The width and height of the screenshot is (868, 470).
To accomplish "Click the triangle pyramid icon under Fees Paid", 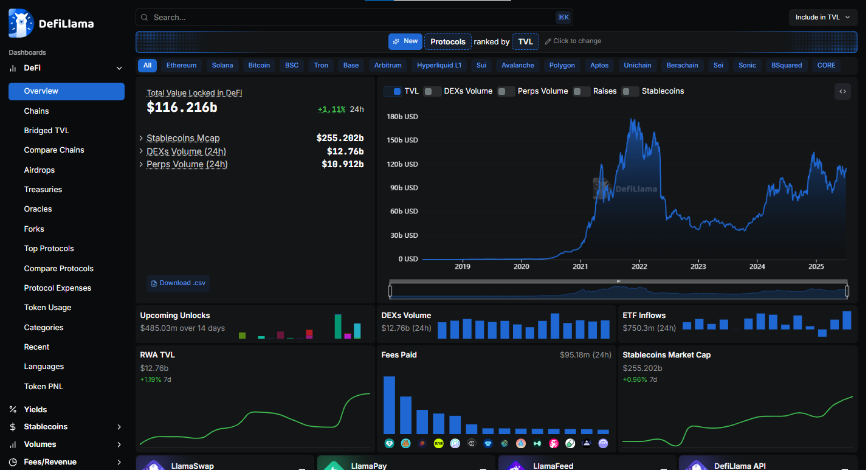I will [587, 443].
